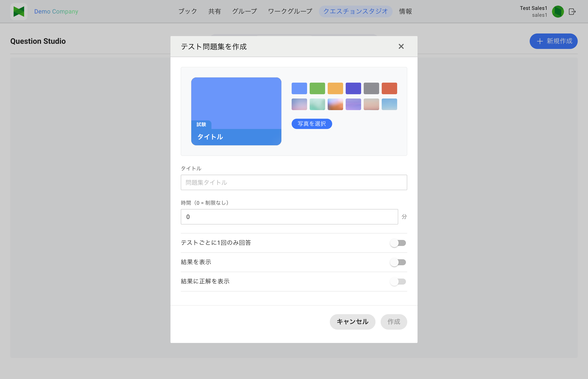
Task: Close the テスト問題集を作成 dialog
Action: click(x=401, y=47)
